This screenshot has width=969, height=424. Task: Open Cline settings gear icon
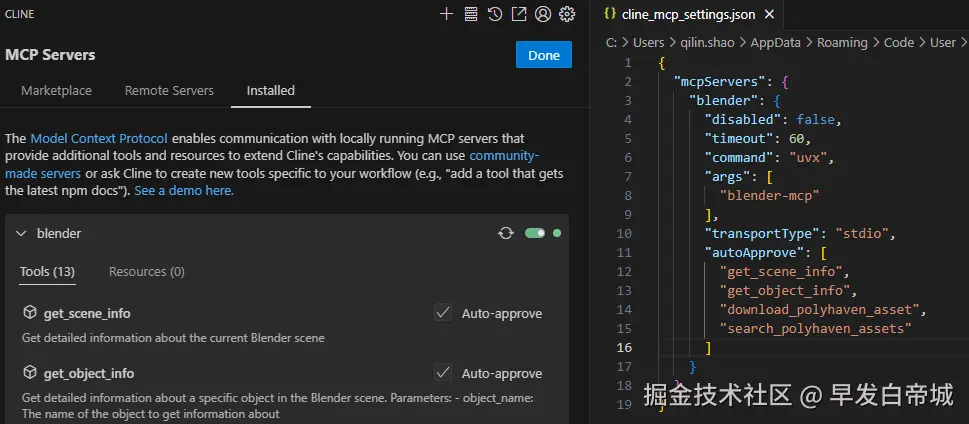pyautogui.click(x=567, y=14)
